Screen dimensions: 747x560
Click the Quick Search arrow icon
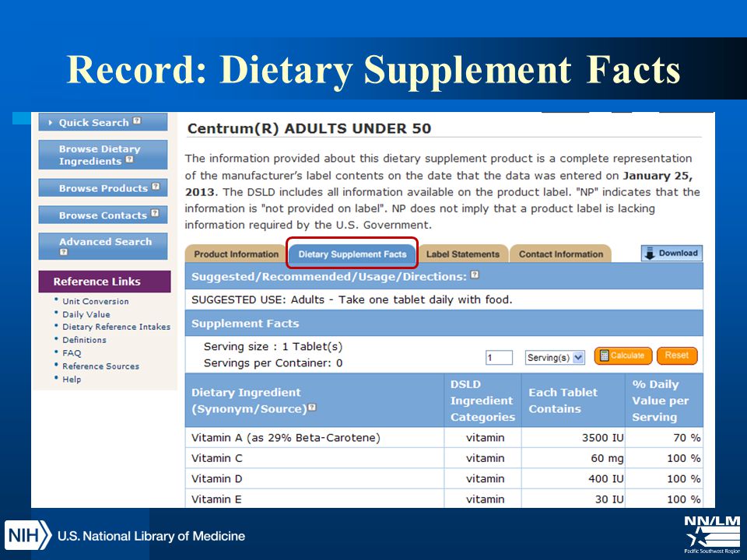point(51,123)
